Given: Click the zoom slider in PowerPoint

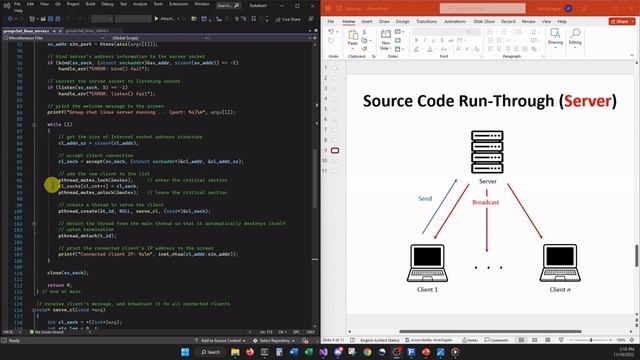Looking at the screenshot, I should (591, 340).
